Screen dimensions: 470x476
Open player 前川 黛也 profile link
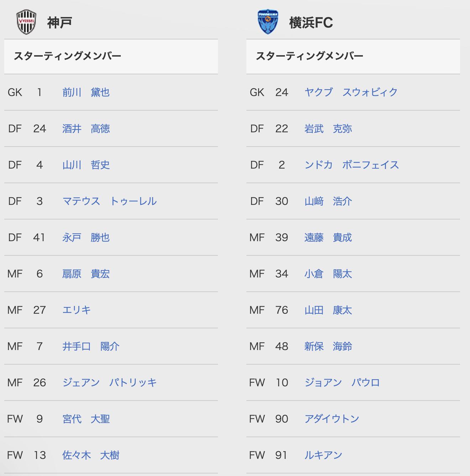coord(86,92)
